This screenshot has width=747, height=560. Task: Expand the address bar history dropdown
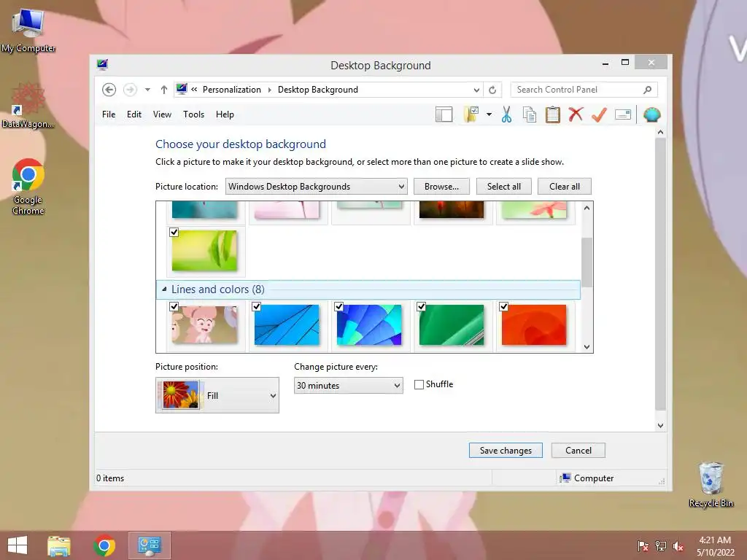(476, 90)
